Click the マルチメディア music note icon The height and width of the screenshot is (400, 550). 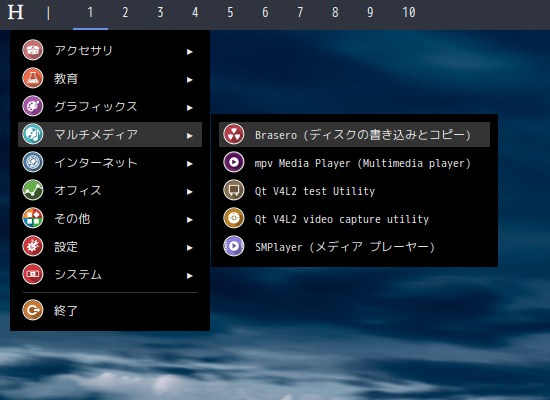click(x=33, y=134)
